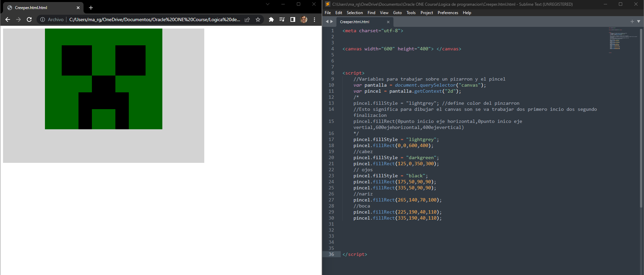
Task: Click the "darkgreen" fillStyle line
Action: [x=396, y=157]
